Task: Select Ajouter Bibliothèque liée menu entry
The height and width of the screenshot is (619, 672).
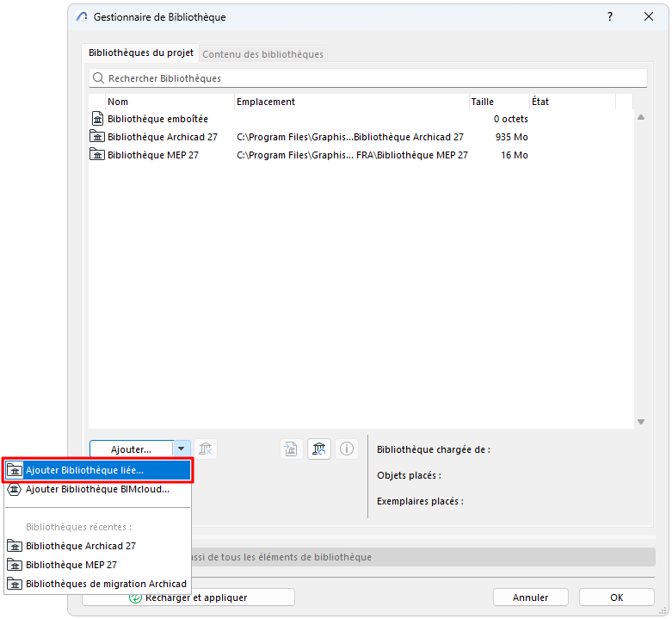Action: [98, 470]
